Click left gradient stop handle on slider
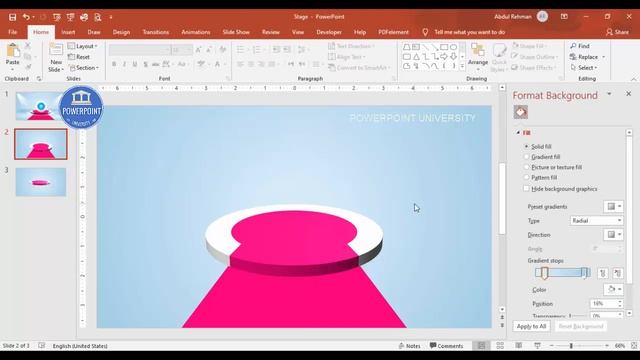The width and height of the screenshot is (640, 360). coord(544,273)
